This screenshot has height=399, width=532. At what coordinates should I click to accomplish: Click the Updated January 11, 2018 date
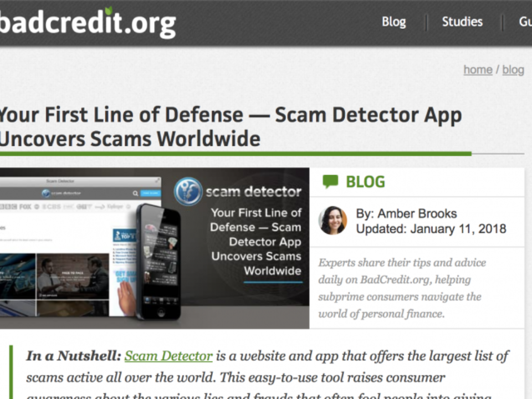click(431, 229)
